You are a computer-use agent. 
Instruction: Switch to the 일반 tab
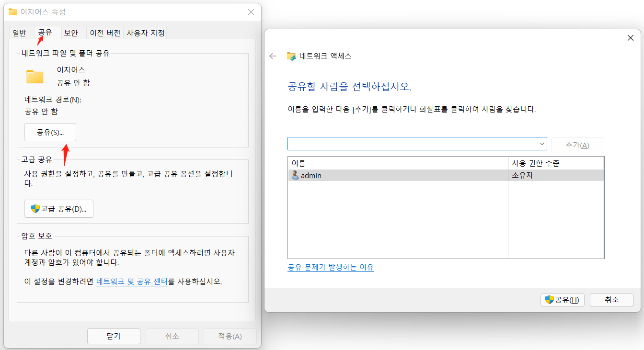(20, 33)
